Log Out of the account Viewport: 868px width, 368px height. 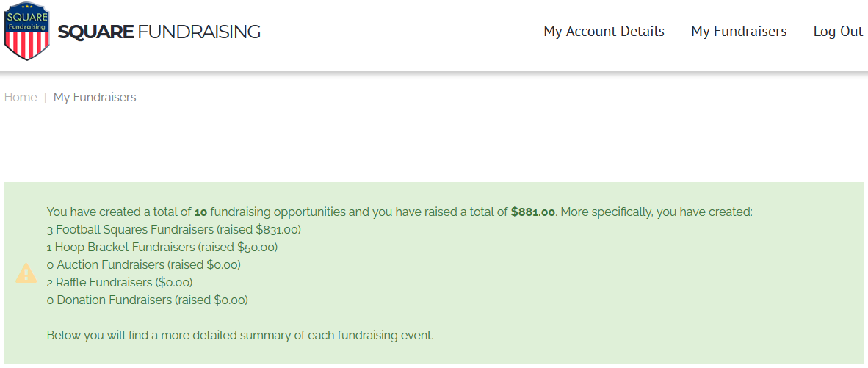838,32
